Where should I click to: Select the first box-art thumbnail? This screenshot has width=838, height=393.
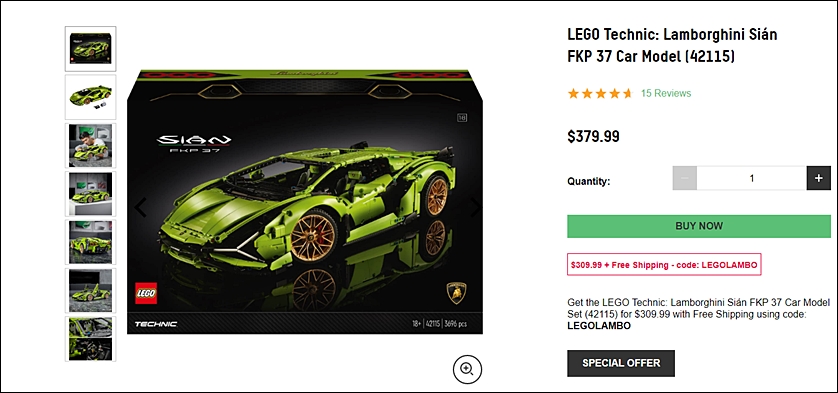point(90,49)
